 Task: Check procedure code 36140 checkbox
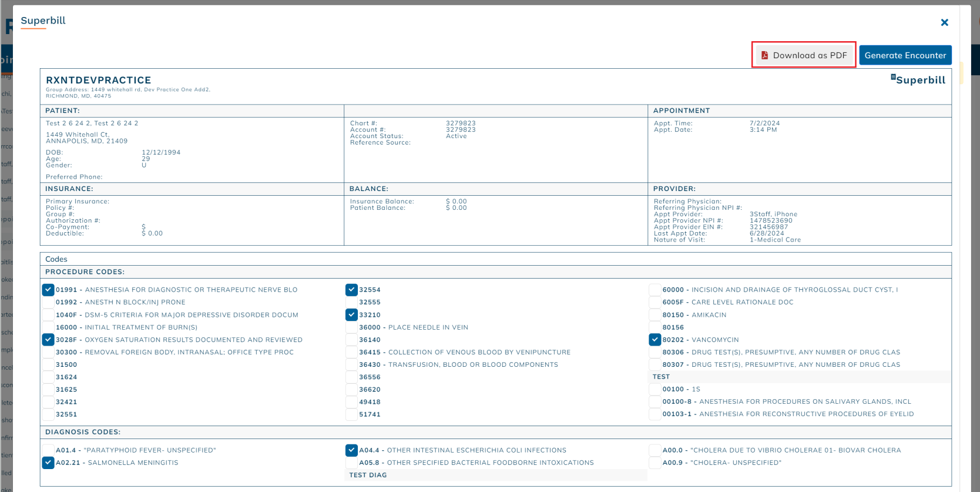[351, 340]
